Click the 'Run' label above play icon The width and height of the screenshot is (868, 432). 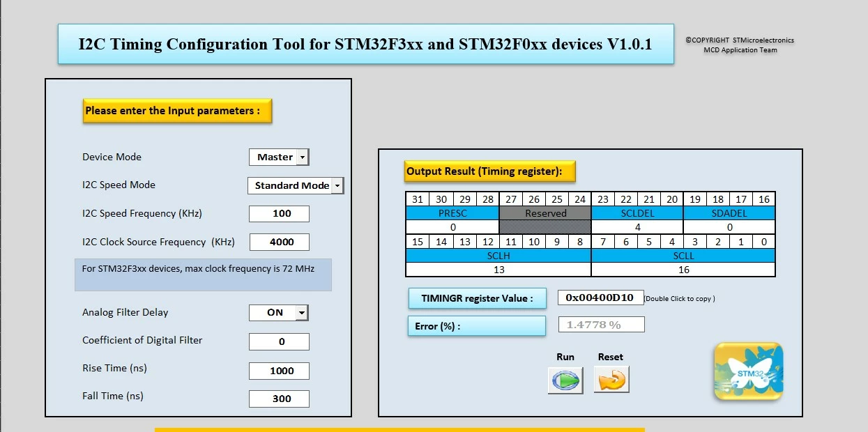[x=565, y=357]
